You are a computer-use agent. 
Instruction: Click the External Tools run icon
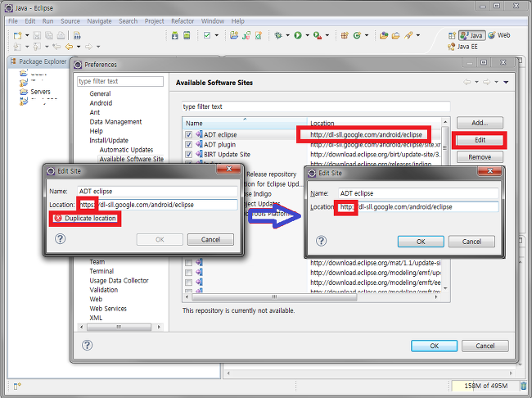coord(318,35)
